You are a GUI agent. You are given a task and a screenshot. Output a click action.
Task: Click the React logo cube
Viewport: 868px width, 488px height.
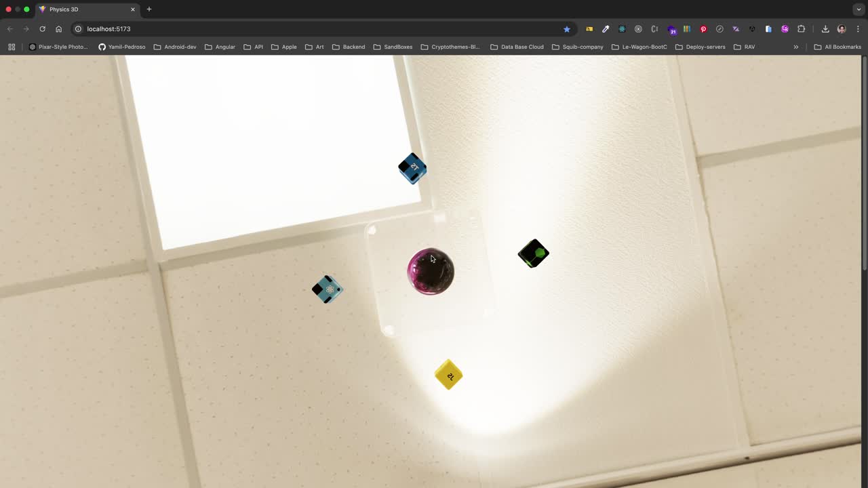pyautogui.click(x=328, y=289)
